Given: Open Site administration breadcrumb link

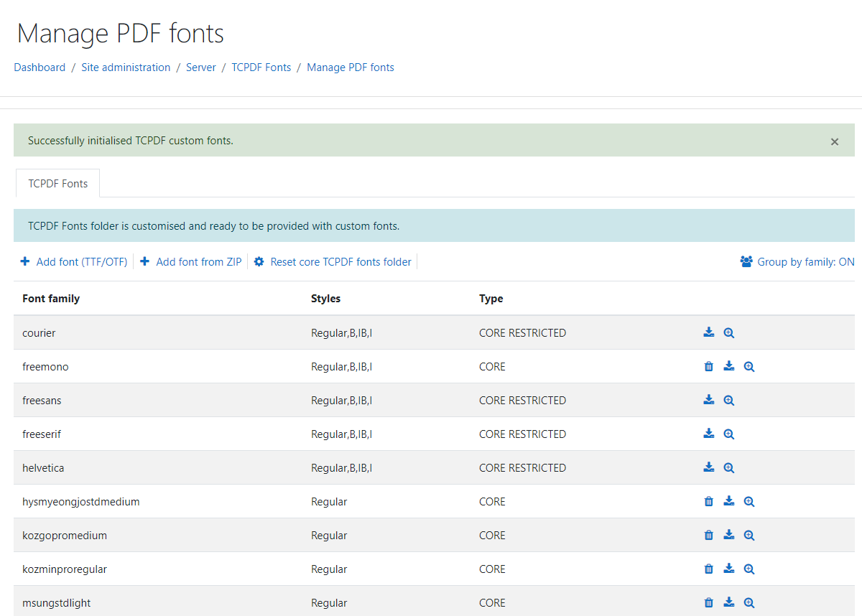Looking at the screenshot, I should pos(126,67).
